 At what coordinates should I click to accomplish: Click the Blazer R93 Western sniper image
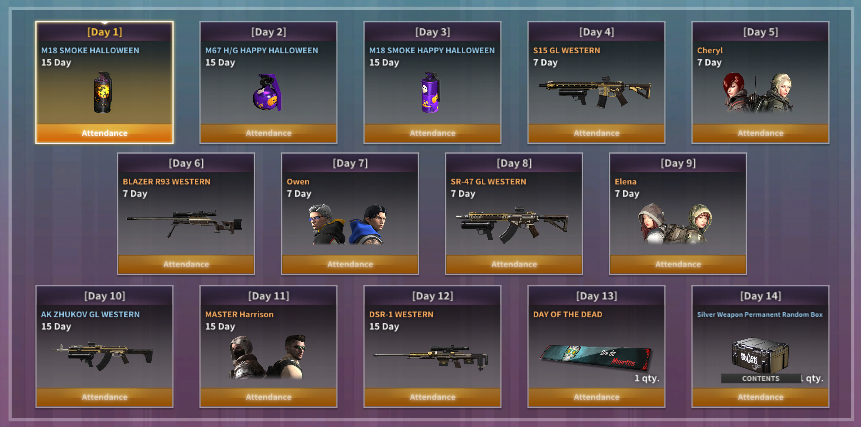pyautogui.click(x=185, y=223)
